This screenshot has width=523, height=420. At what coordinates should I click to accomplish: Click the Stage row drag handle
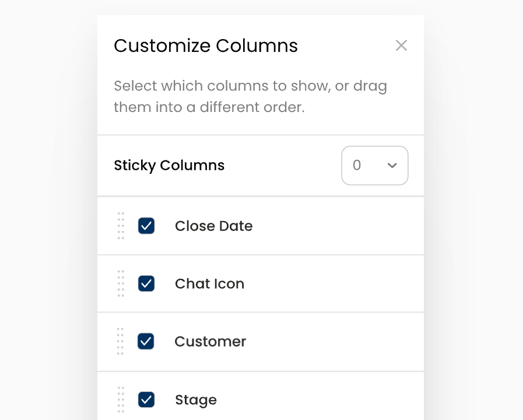click(121, 400)
